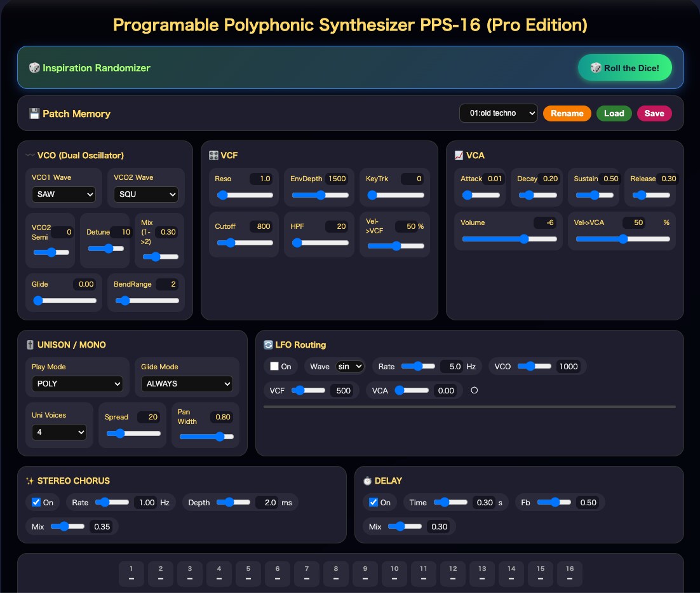
Task: Click the VCF Reso slider
Action: (x=245, y=194)
